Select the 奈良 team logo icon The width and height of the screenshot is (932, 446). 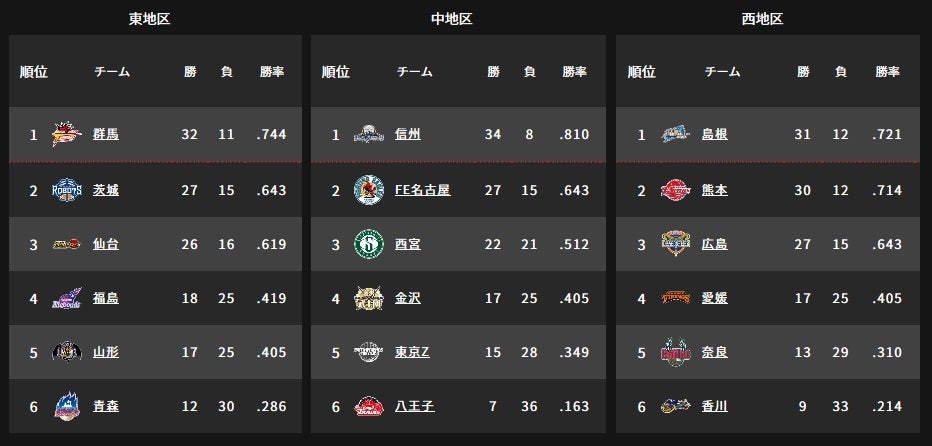pyautogui.click(x=676, y=352)
